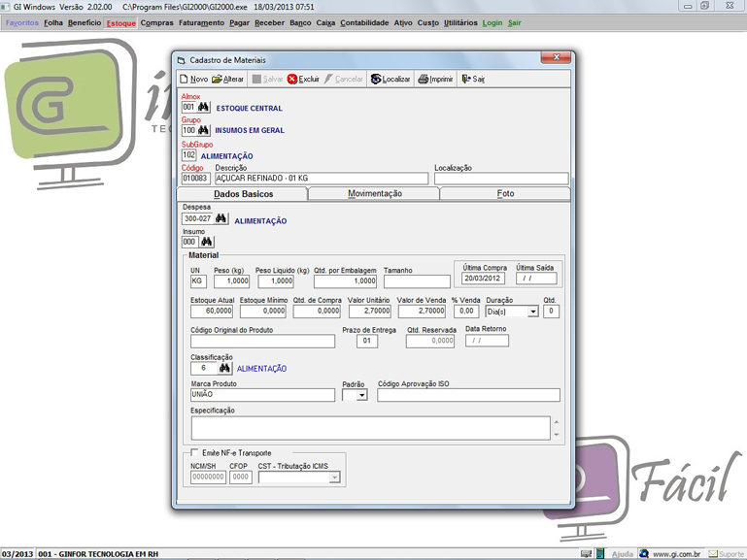Click the Marca Produto field UNIÃO
This screenshot has height=560, width=747.
pyautogui.click(x=262, y=395)
